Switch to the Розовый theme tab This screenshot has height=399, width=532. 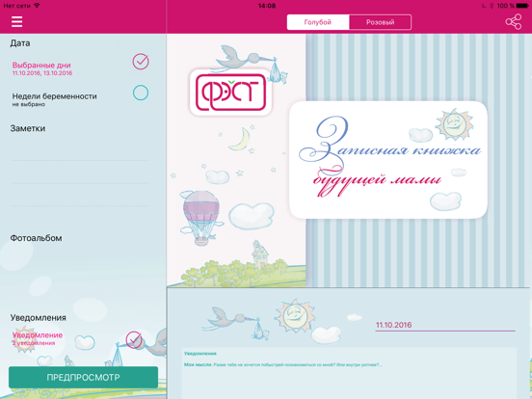380,22
